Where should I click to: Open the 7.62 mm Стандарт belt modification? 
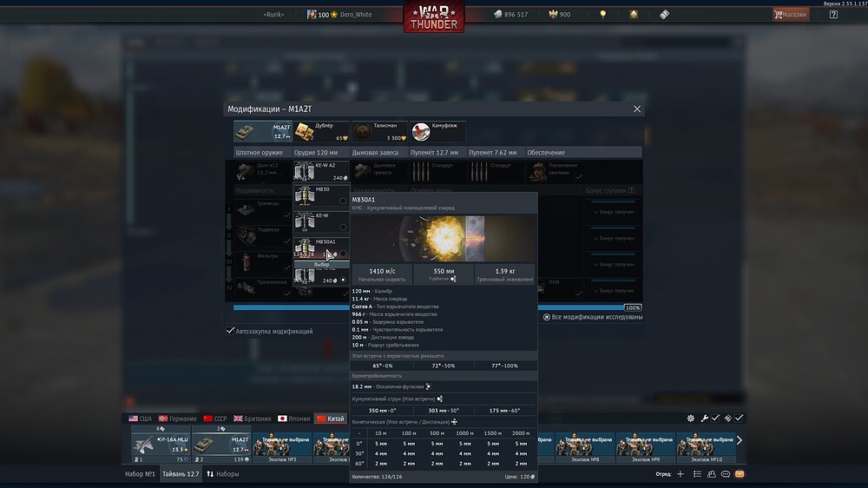point(496,171)
